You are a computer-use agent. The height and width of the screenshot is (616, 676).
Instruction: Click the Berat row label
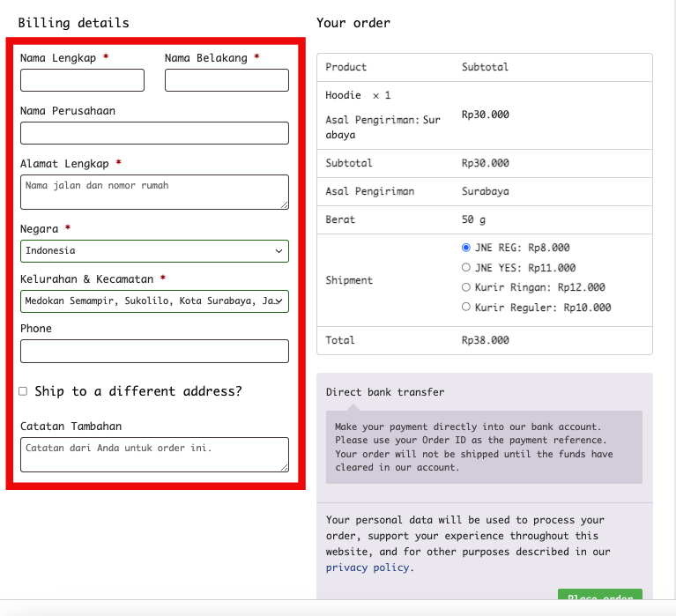click(340, 219)
